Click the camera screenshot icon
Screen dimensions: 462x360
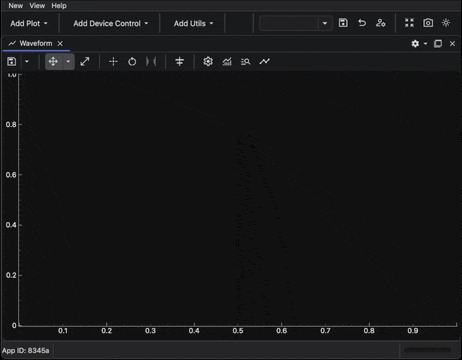[428, 23]
